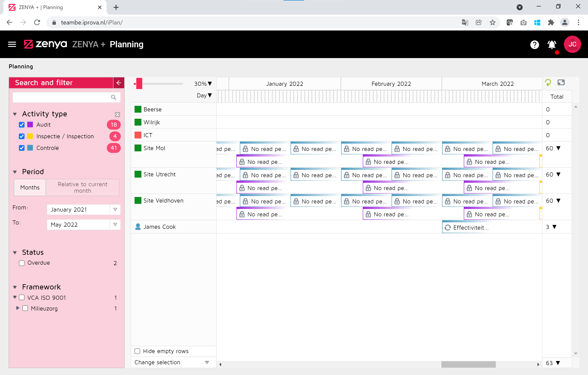Enable the Overdue status filter
The image size is (588, 375).
pos(22,263)
